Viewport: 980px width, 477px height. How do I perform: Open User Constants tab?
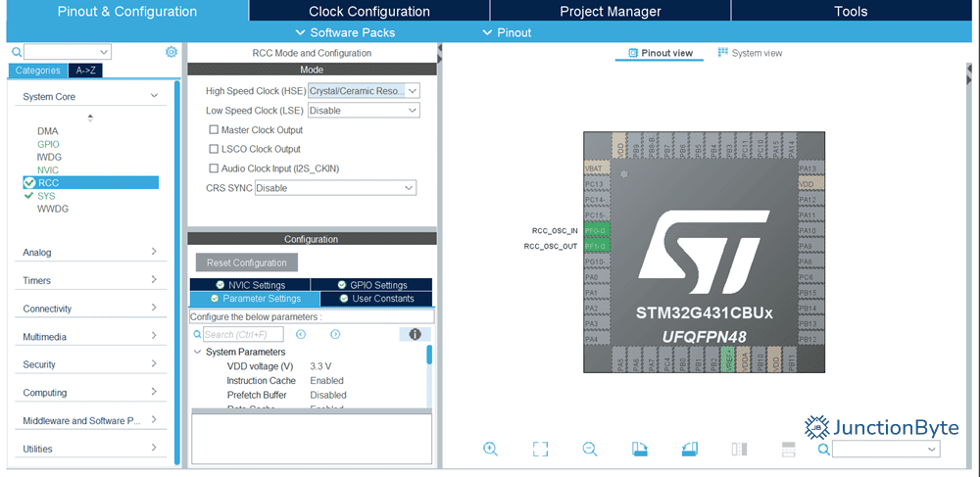(376, 299)
